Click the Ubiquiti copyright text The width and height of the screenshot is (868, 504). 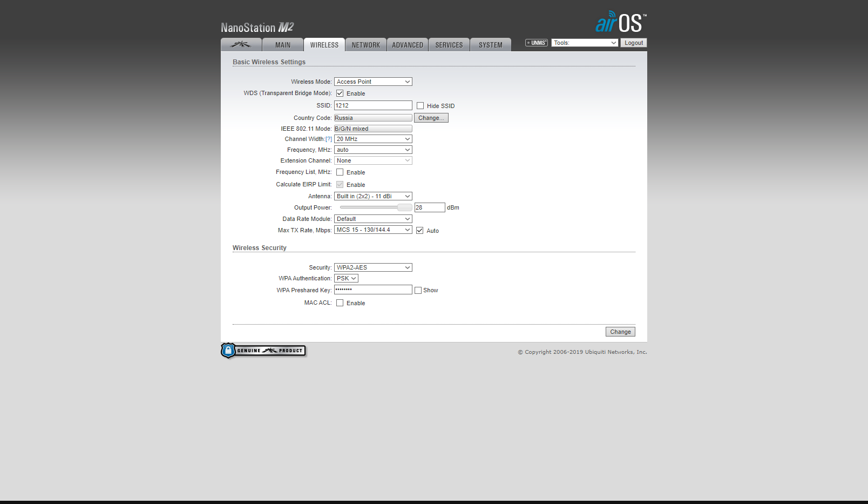582,352
